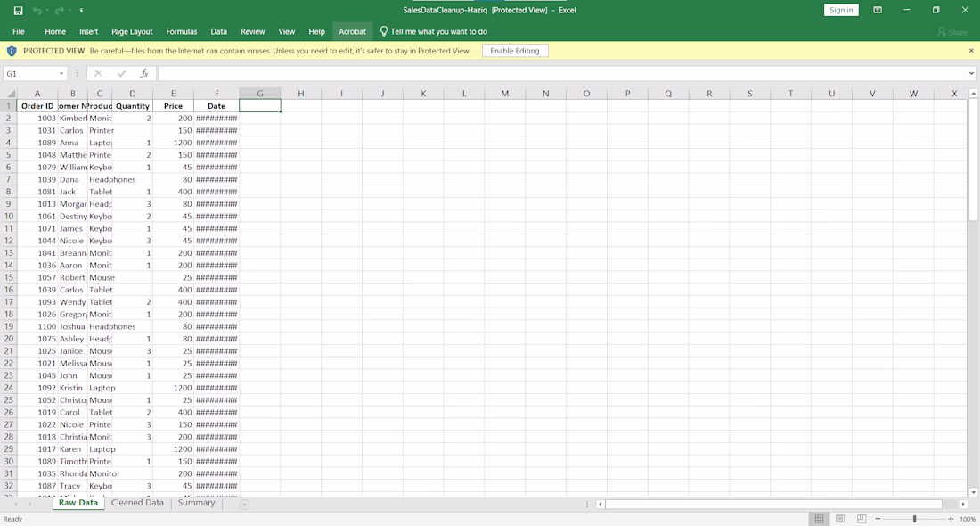Open the Formulas tab
Viewport: 980px width, 526px height.
(x=181, y=31)
